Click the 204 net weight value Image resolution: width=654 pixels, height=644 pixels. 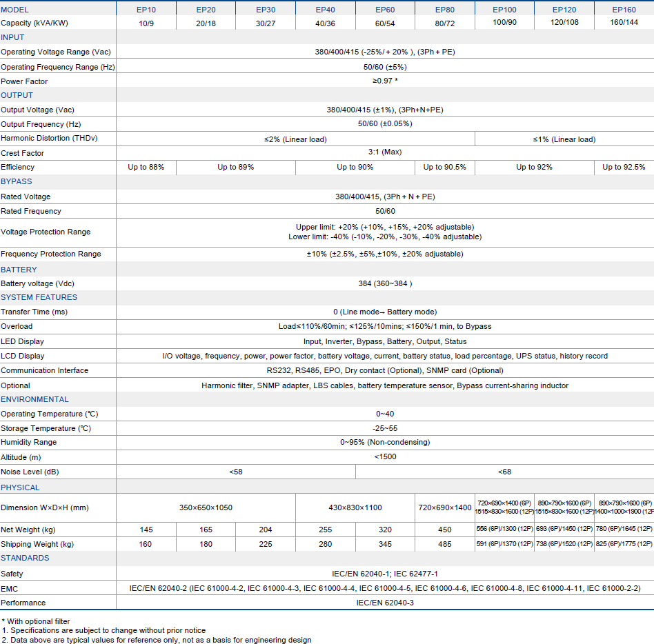266,530
